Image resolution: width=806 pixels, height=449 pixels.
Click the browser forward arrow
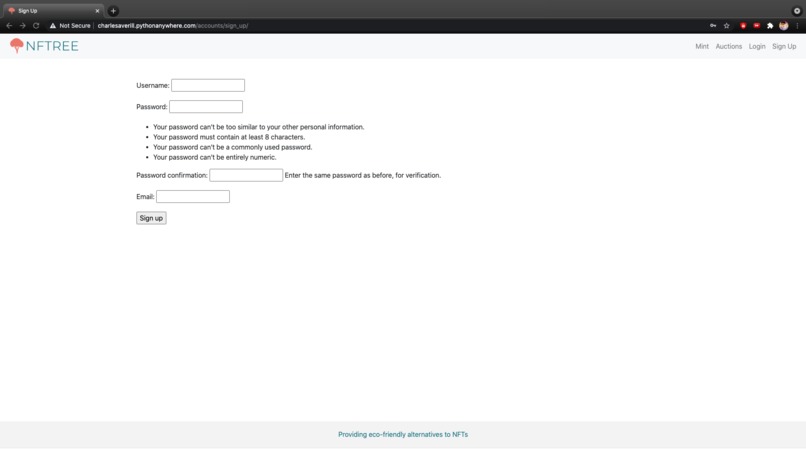point(23,26)
